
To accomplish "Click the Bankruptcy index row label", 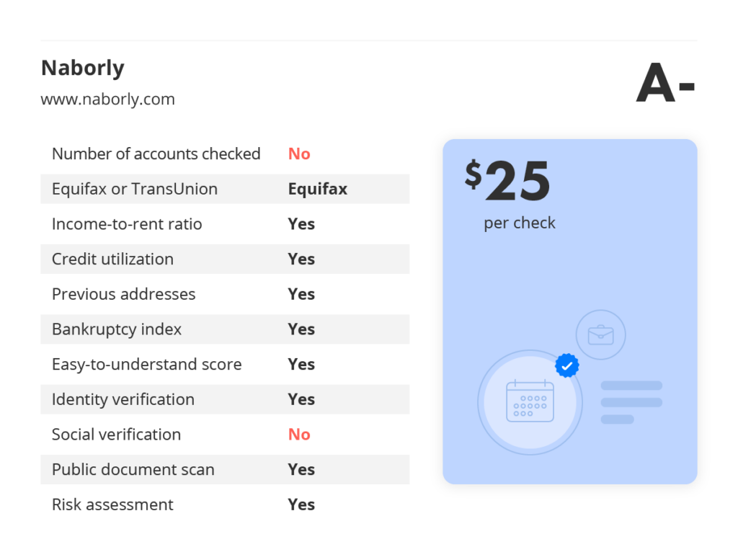I will coord(117,329).
